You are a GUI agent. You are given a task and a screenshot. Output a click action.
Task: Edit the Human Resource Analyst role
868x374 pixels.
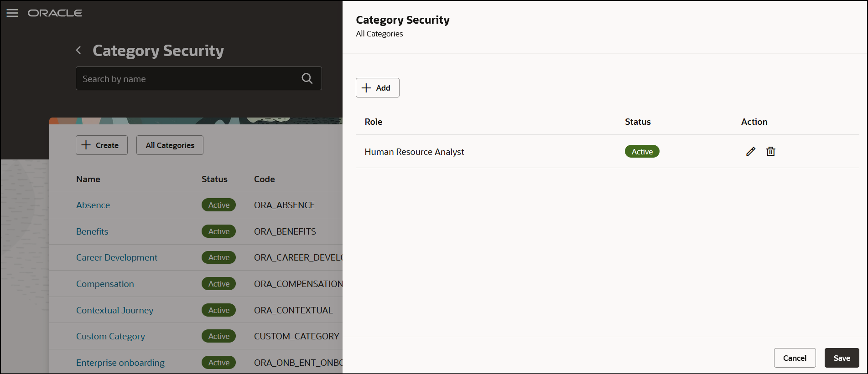[x=751, y=151]
